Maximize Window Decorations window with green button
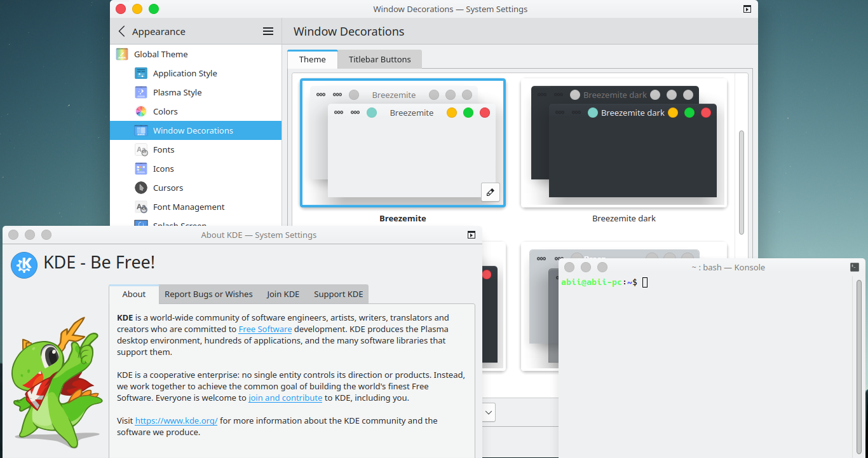The height and width of the screenshot is (458, 868). 154,9
